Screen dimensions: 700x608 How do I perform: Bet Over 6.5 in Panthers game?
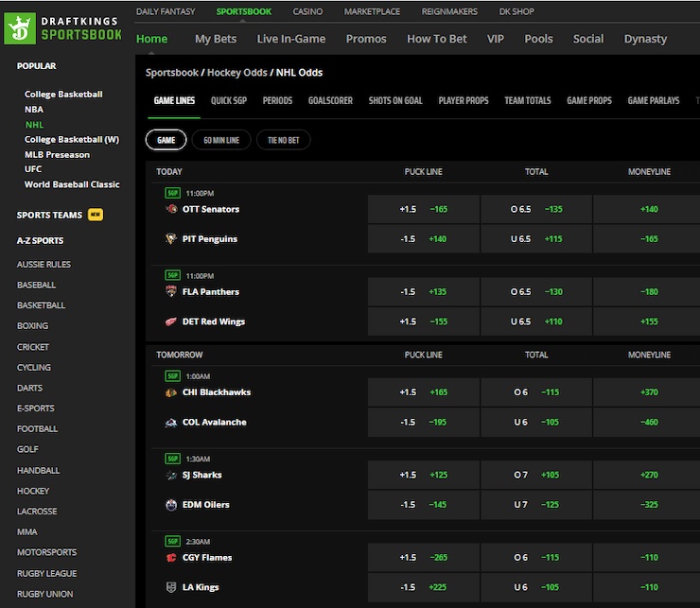(x=536, y=291)
